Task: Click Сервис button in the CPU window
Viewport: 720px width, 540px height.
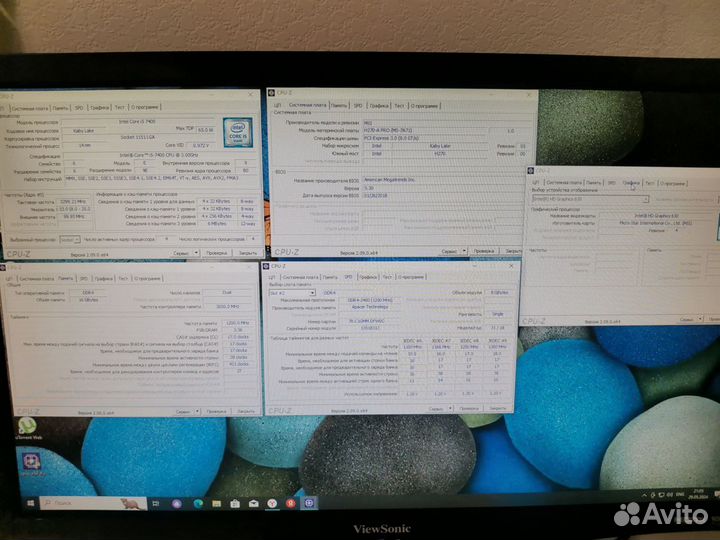Action: point(181,253)
